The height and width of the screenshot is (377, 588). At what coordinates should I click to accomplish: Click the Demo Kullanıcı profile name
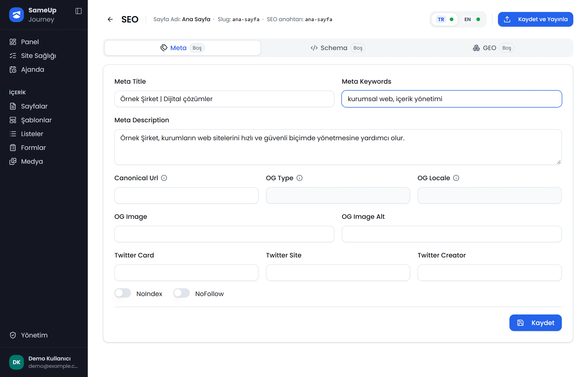49,358
